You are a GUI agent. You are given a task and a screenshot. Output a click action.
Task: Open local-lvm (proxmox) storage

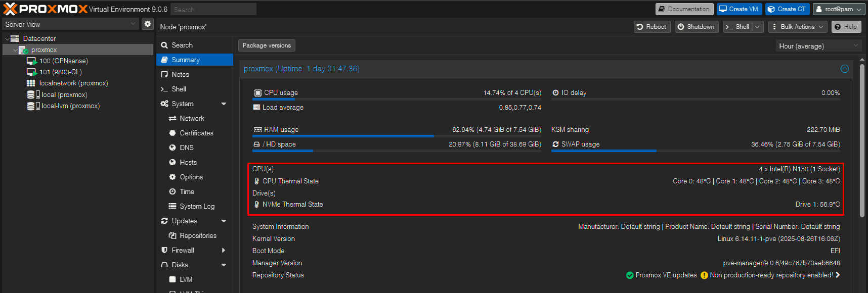pyautogui.click(x=70, y=106)
